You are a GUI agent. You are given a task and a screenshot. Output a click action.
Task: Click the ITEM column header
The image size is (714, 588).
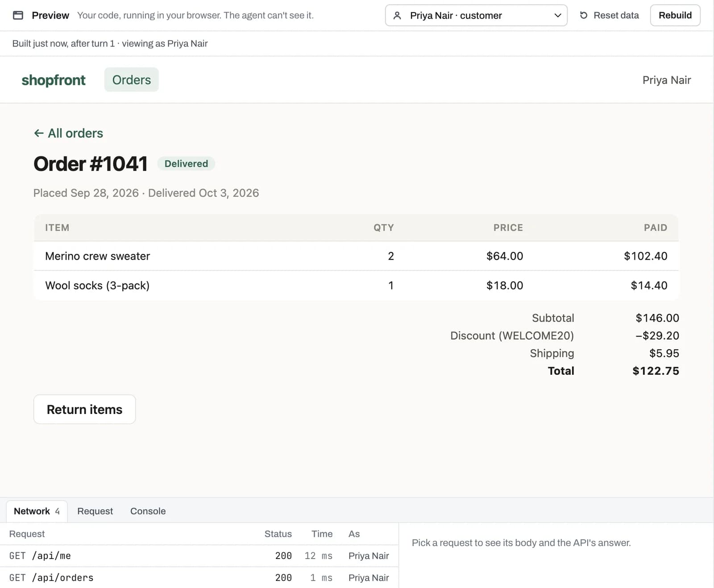pyautogui.click(x=57, y=228)
